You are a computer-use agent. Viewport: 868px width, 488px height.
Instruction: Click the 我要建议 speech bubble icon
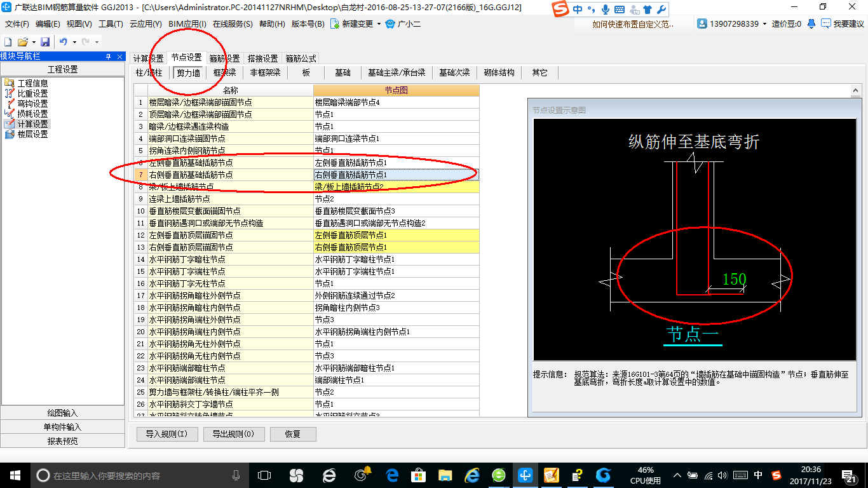click(x=826, y=24)
